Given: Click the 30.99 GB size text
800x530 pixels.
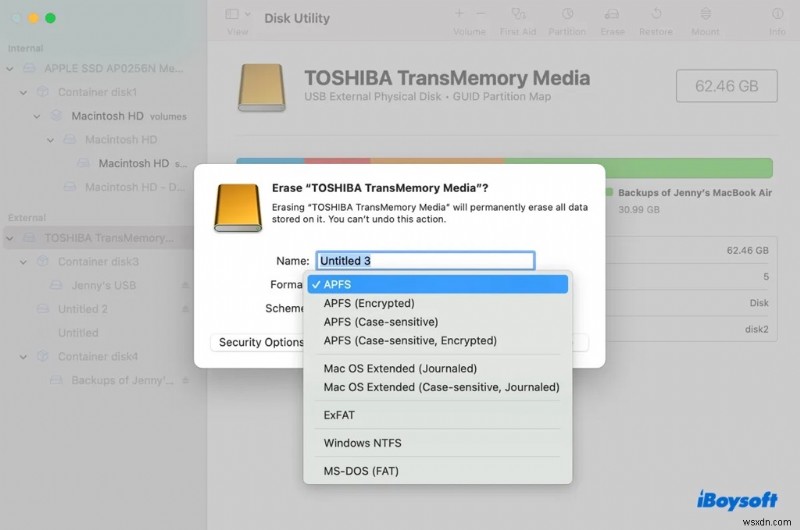Looking at the screenshot, I should pyautogui.click(x=639, y=210).
